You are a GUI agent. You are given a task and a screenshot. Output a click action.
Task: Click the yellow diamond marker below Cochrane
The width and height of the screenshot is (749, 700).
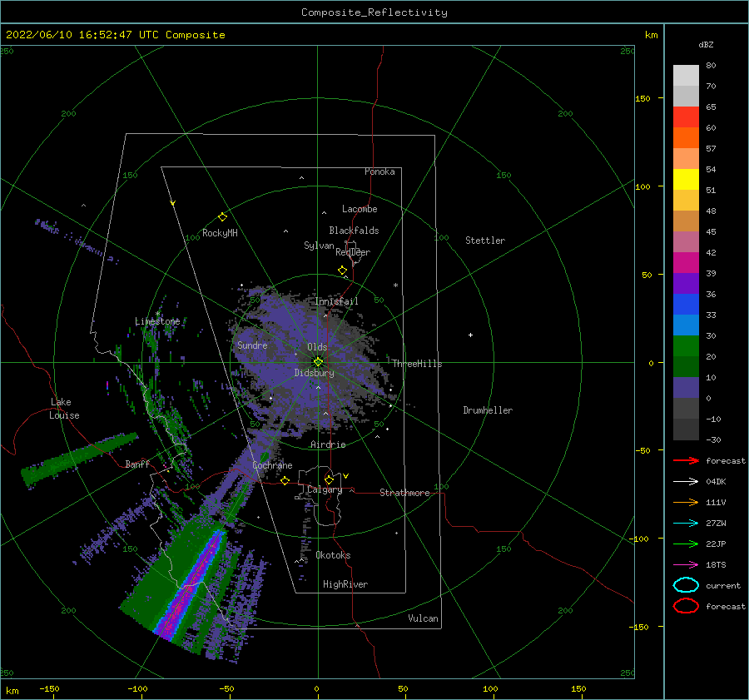click(285, 480)
